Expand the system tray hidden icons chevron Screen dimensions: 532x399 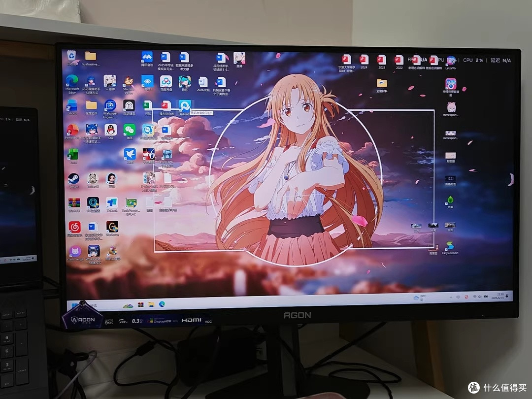pos(451,297)
